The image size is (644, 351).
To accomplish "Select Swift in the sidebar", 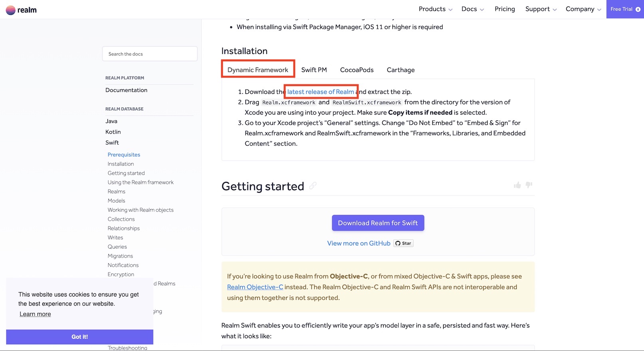I will (112, 143).
